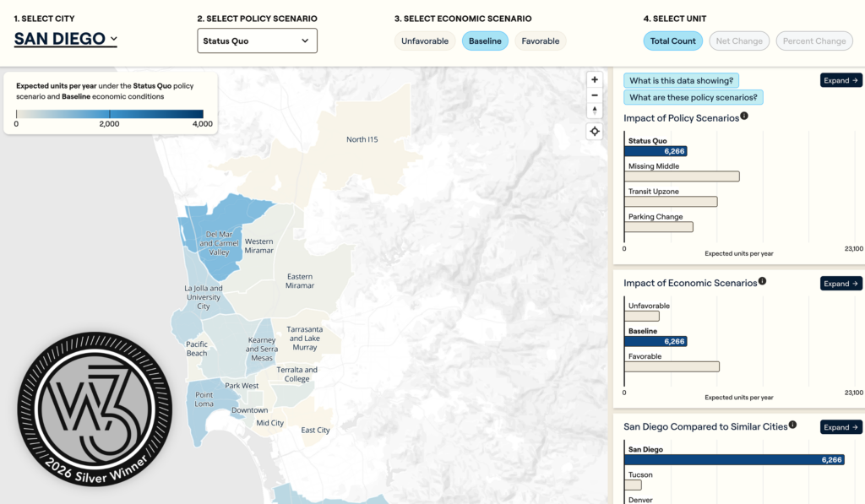Click the Missing Middle bar
The height and width of the screenshot is (504, 865).
(x=682, y=176)
